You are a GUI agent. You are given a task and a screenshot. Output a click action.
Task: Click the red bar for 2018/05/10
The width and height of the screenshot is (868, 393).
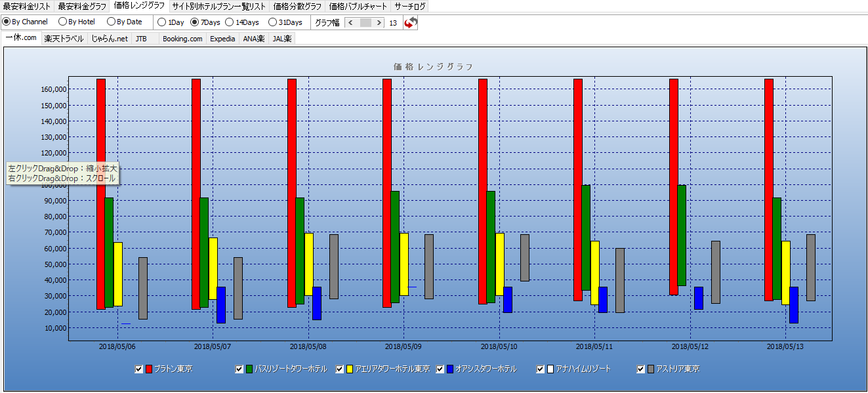[482, 190]
